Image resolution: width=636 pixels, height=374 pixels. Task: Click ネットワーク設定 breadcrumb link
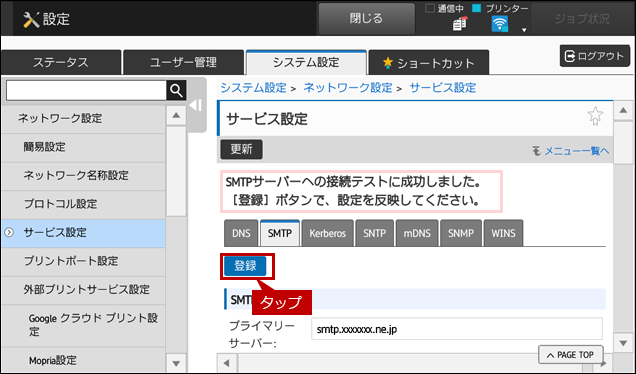pos(348,88)
